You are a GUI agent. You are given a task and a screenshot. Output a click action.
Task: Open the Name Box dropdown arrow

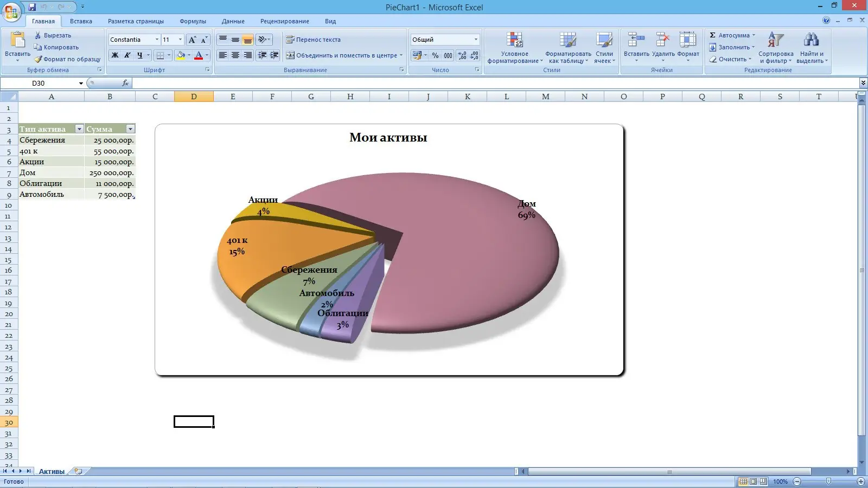tap(81, 84)
